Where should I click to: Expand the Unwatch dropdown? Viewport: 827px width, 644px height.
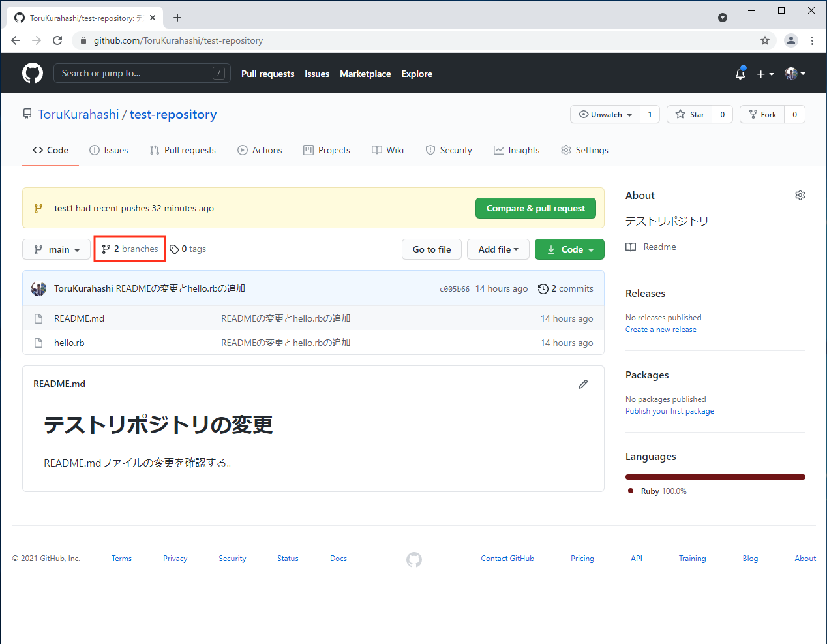pos(605,114)
